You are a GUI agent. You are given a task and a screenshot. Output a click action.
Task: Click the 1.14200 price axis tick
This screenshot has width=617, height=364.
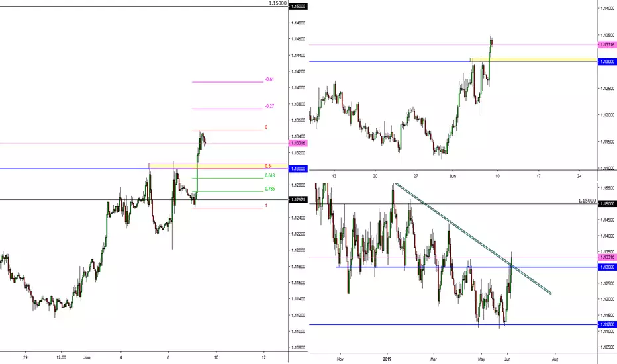pyautogui.click(x=299, y=71)
